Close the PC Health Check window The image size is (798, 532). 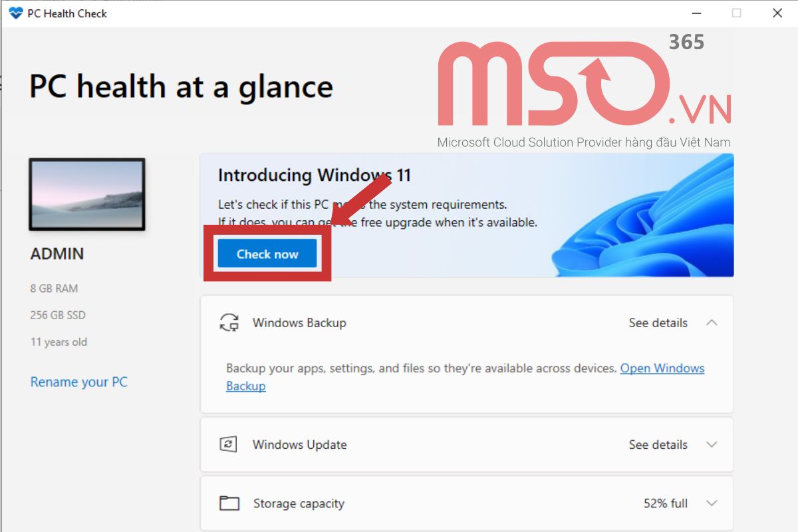pos(777,13)
